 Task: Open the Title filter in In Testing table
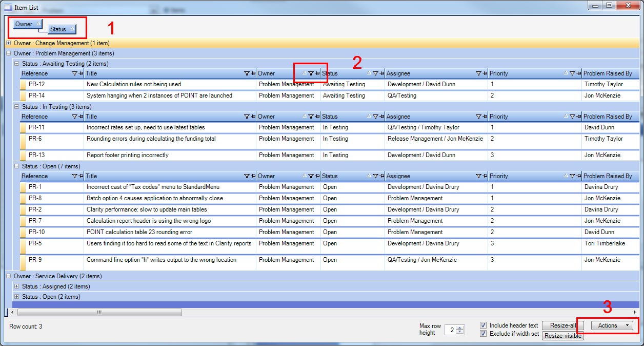point(247,117)
